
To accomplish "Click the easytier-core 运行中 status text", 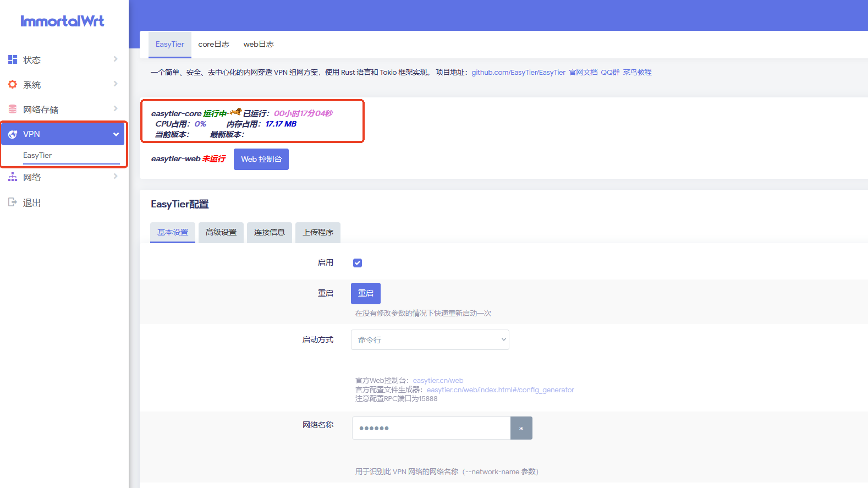I will [x=189, y=113].
